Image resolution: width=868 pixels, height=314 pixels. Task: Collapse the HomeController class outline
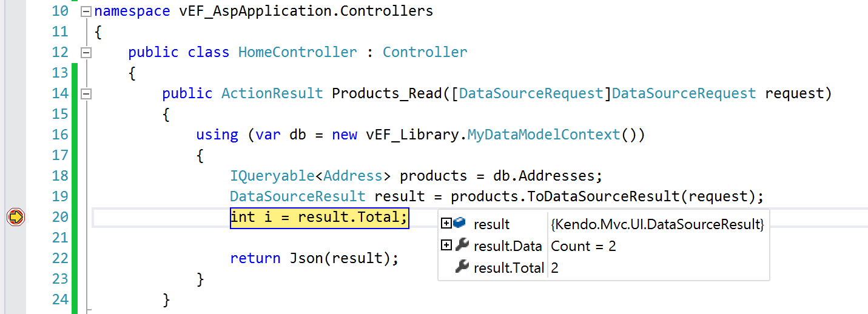pos(86,52)
